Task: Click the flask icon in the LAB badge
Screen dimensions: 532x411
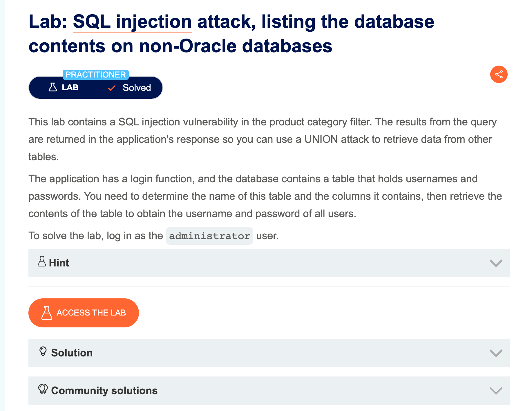Action: [x=53, y=87]
